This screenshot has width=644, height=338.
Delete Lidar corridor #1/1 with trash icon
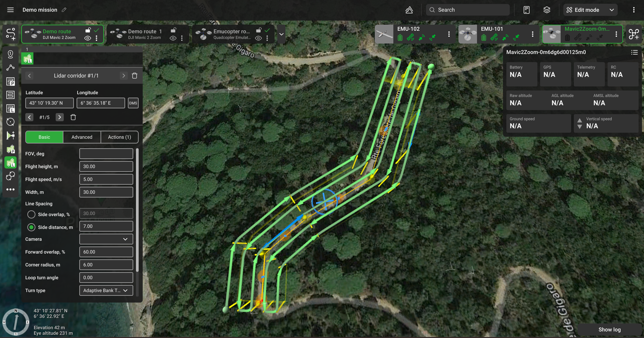tap(135, 76)
